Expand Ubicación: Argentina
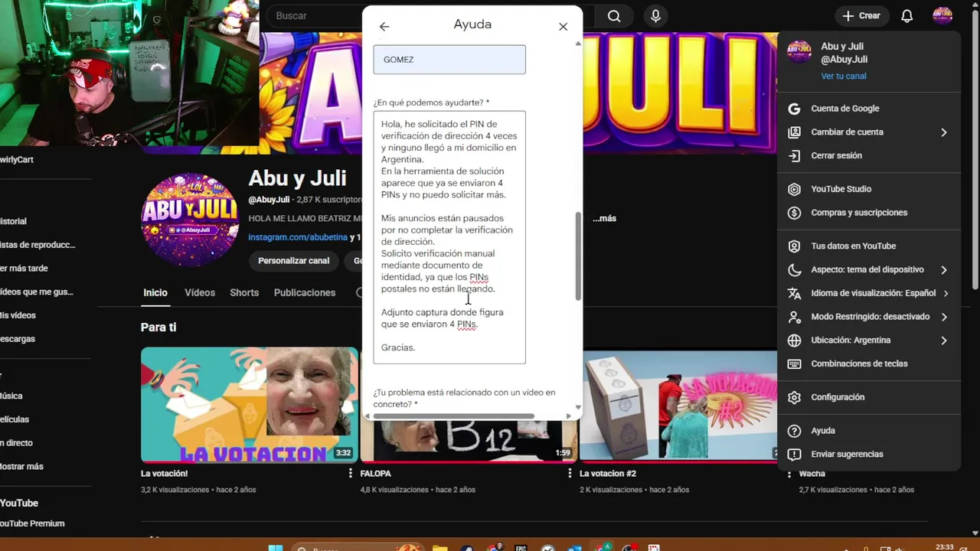 point(868,341)
